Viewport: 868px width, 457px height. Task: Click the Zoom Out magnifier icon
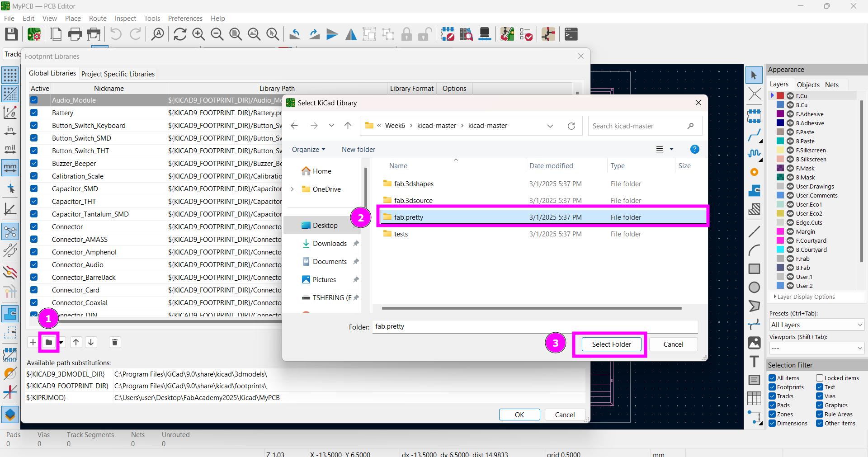217,34
